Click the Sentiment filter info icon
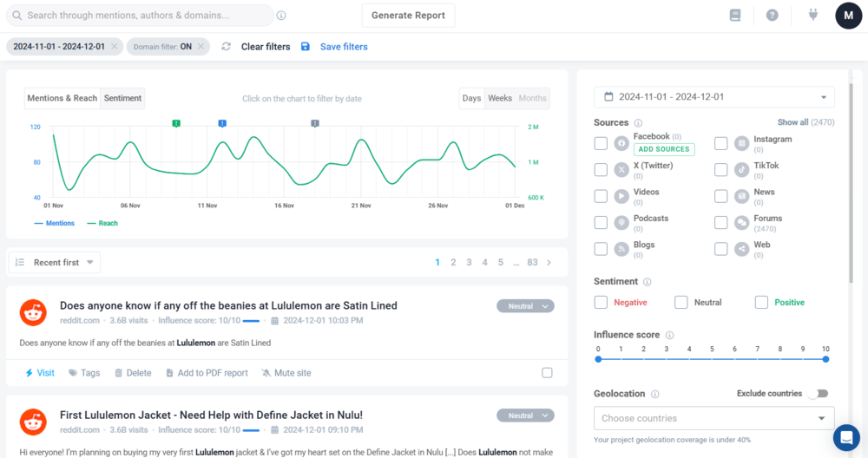868x458 pixels. point(648,282)
